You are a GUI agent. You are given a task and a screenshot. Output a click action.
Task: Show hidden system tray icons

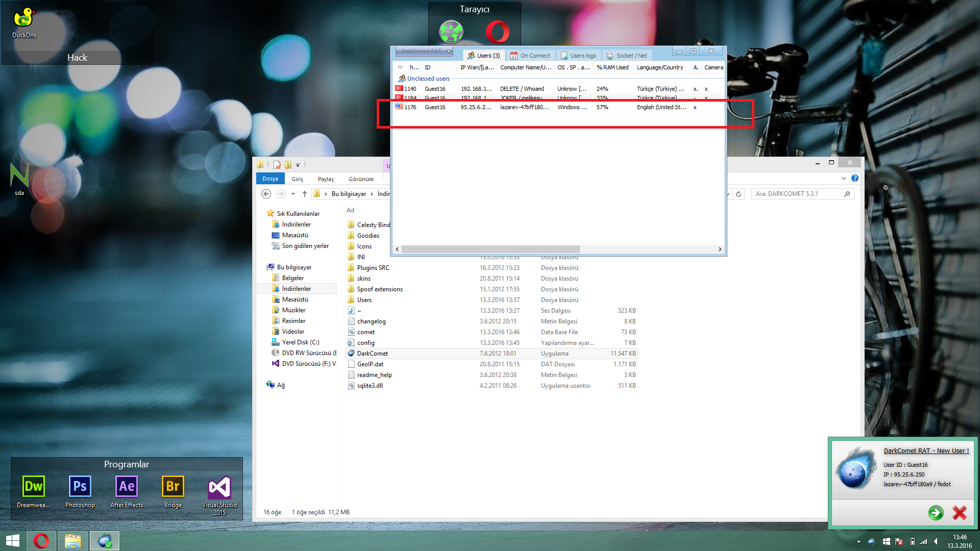click(x=859, y=541)
